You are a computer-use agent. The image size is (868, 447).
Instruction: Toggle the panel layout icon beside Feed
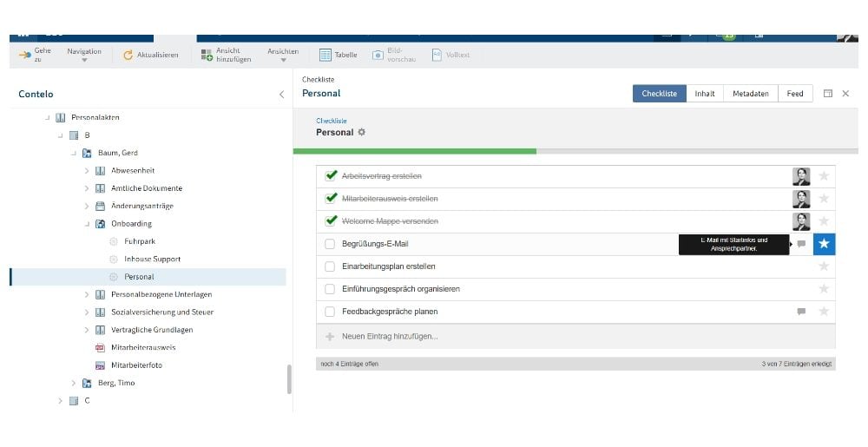click(827, 94)
